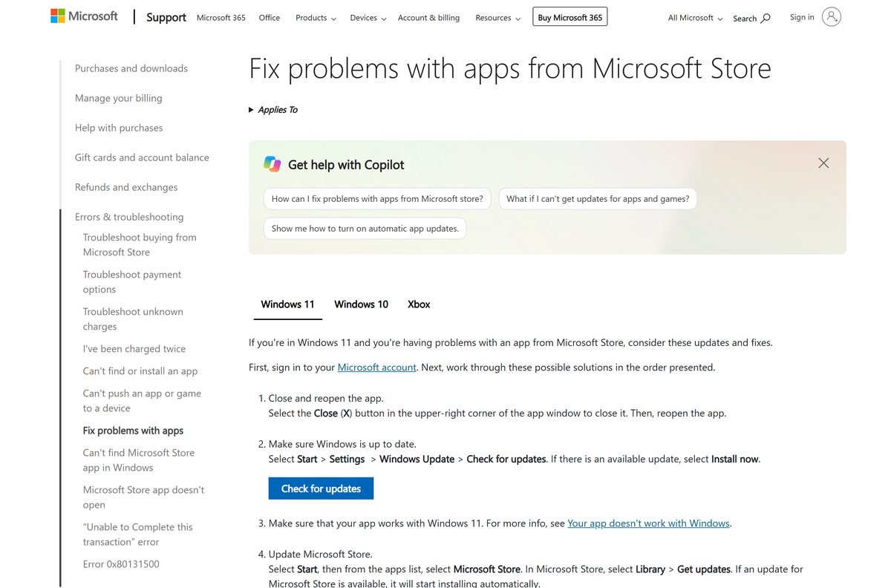Screen dimensions: 891x588
Task: Select 'What if I can't get updates' prompt
Action: click(x=598, y=199)
